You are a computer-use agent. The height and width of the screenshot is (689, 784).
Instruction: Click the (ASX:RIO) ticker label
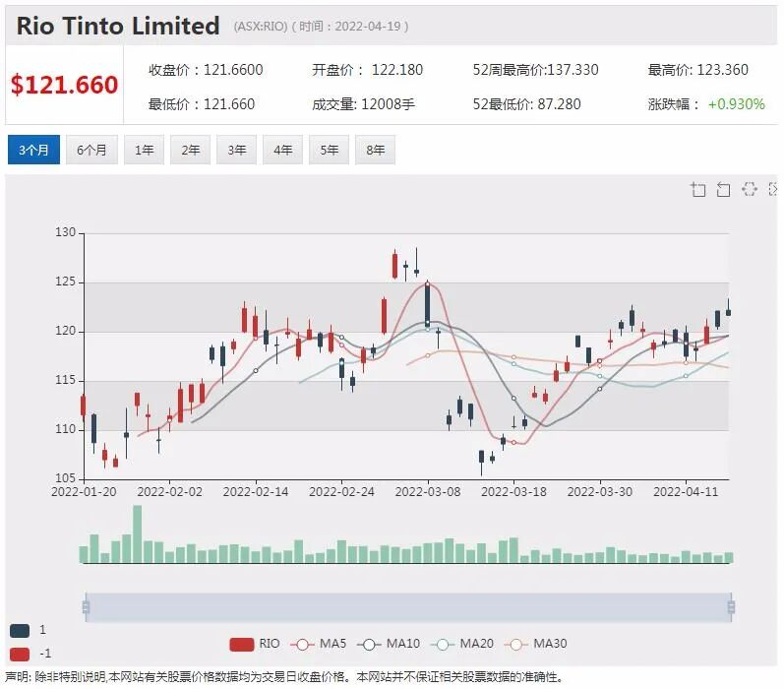click(x=261, y=27)
